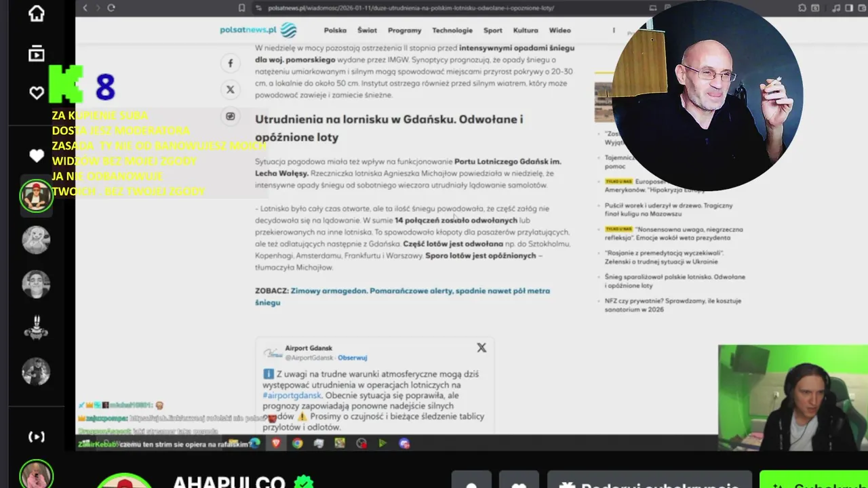Open the pink-tinted avatar at sidebar bottom
The height and width of the screenshot is (488, 868).
click(36, 474)
